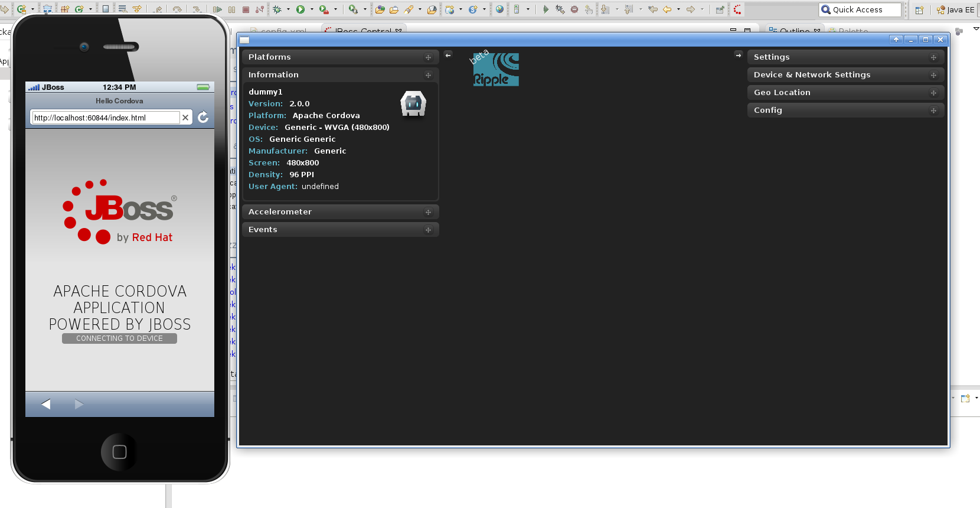Screen dimensions: 980x508
Task: Click the red Terminate stop icon
Action: (246, 9)
